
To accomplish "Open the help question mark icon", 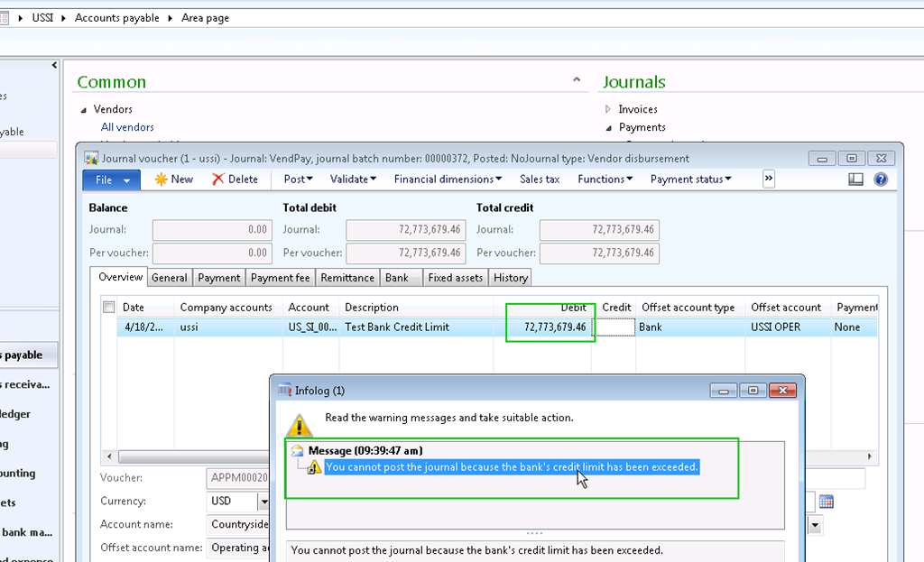I will tap(881, 180).
